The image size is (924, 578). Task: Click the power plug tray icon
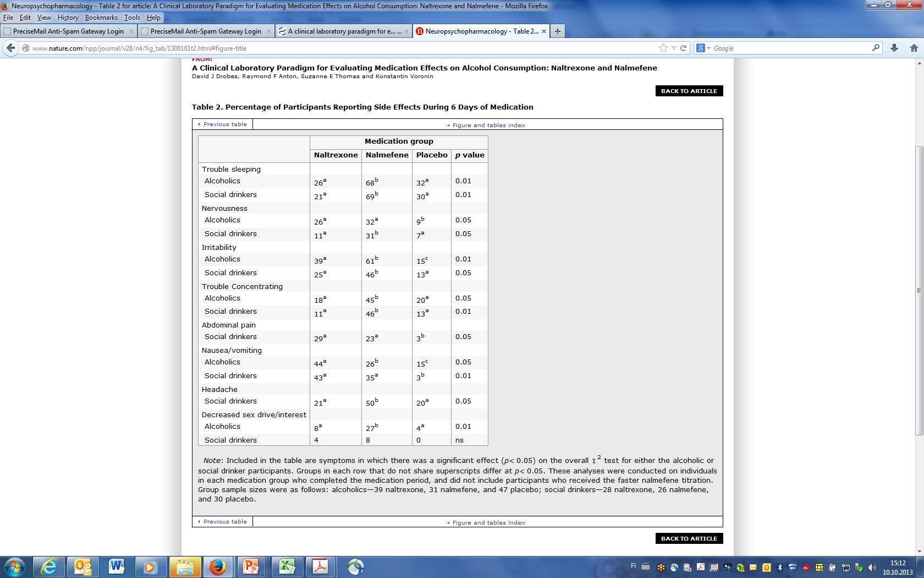click(832, 568)
